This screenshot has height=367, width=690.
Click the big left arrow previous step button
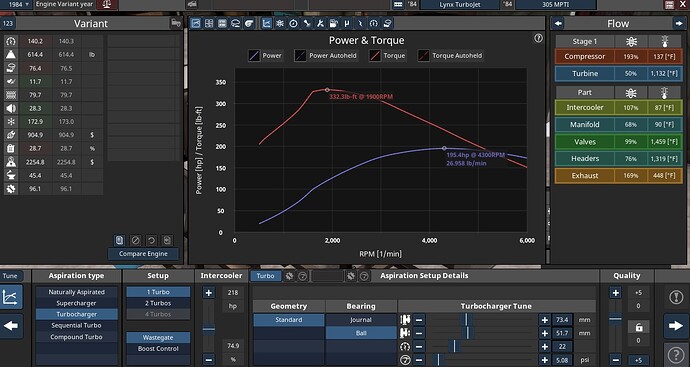point(11,326)
